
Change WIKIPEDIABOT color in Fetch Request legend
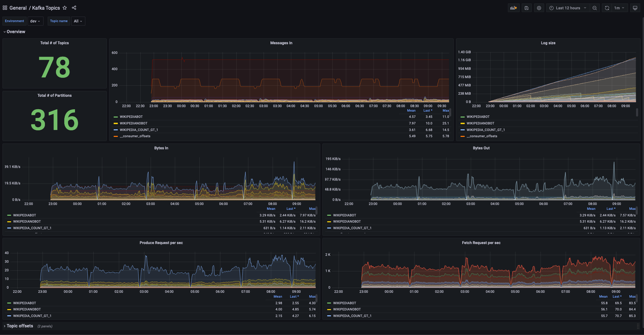(x=329, y=303)
